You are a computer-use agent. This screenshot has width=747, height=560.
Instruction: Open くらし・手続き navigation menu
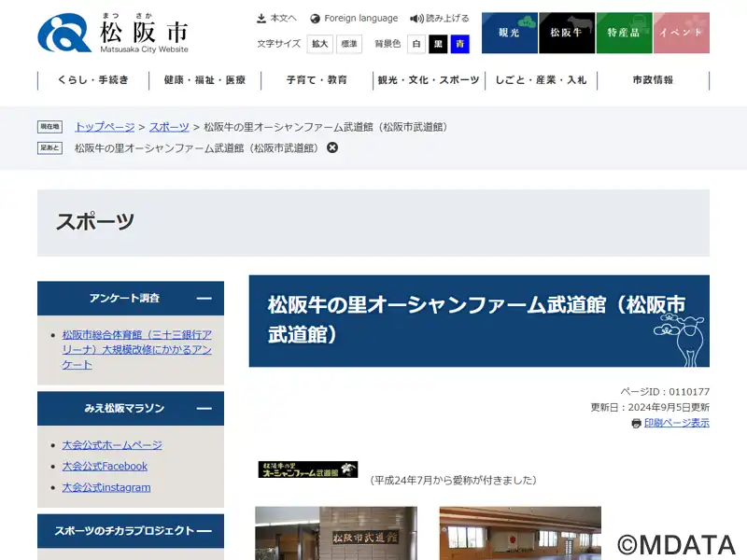point(93,80)
